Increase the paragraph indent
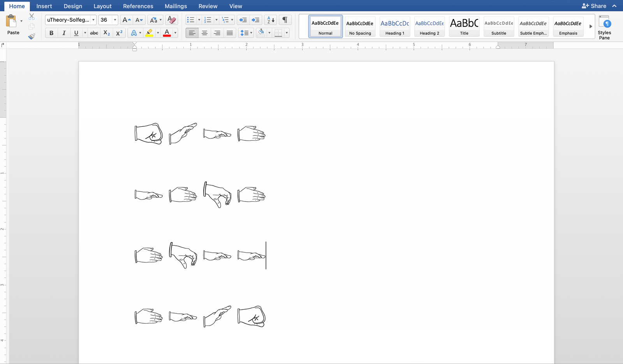 coord(255,20)
